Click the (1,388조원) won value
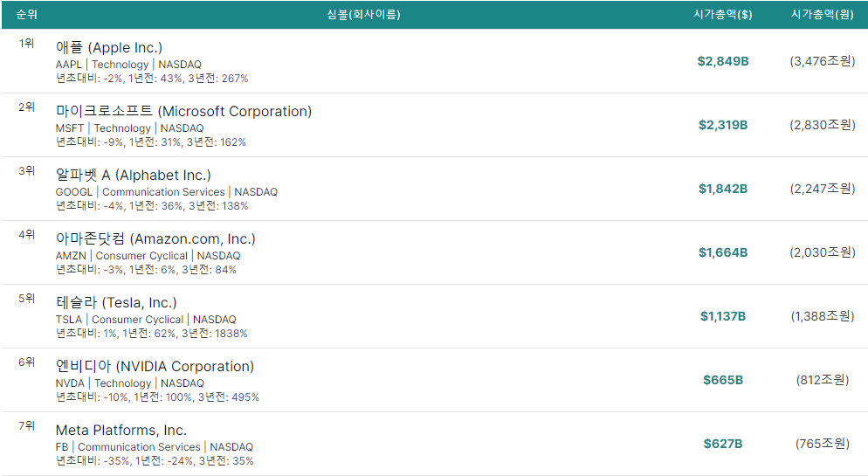This screenshot has height=476, width=868. tap(823, 316)
